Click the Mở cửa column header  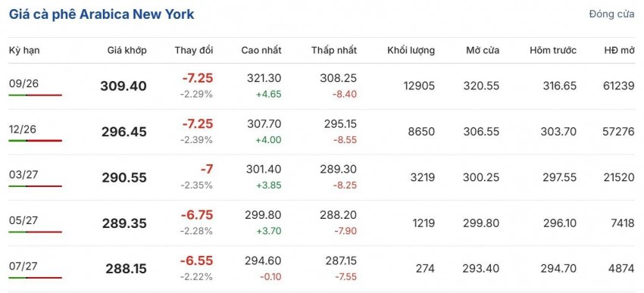click(483, 51)
